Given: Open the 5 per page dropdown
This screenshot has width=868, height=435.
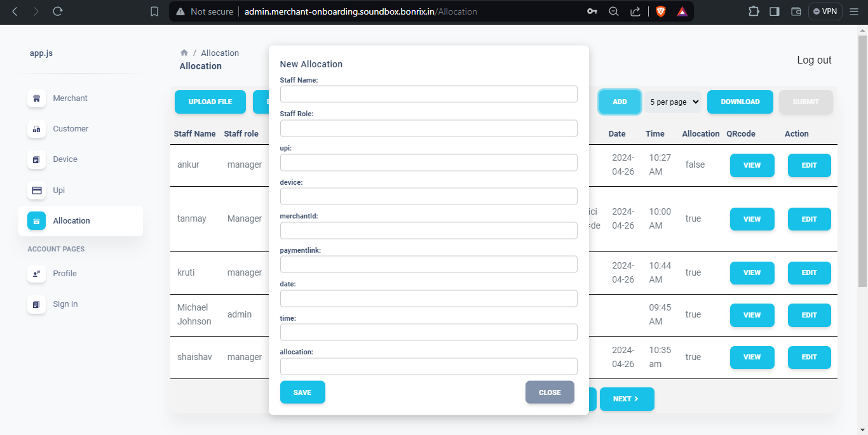Looking at the screenshot, I should click(x=672, y=102).
